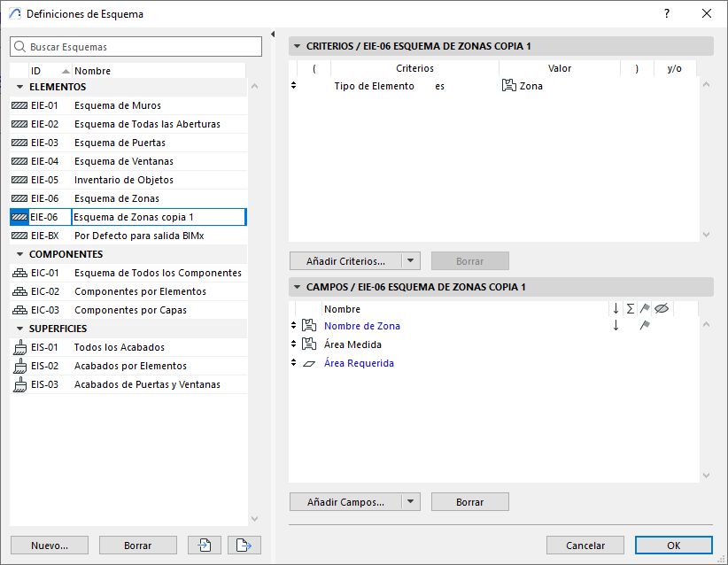Select Esquema de Muros in the list
This screenshot has height=565, width=728.
118,105
